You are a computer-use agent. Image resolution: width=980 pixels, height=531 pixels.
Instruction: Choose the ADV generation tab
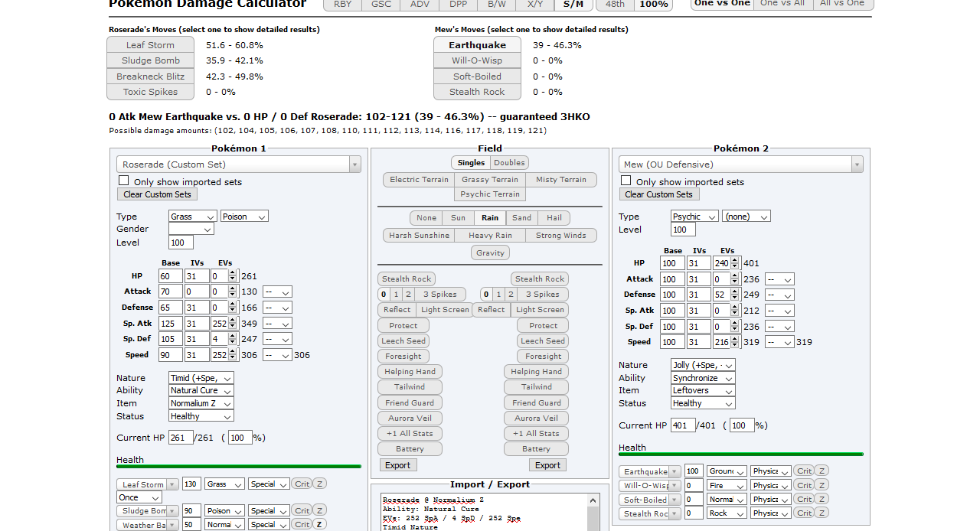point(420,4)
